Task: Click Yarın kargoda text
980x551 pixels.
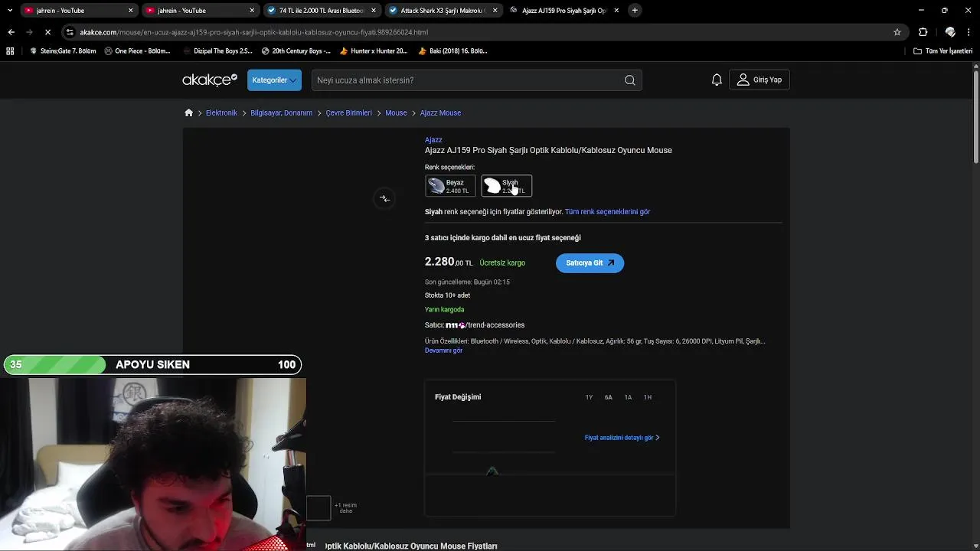Action: (x=444, y=310)
